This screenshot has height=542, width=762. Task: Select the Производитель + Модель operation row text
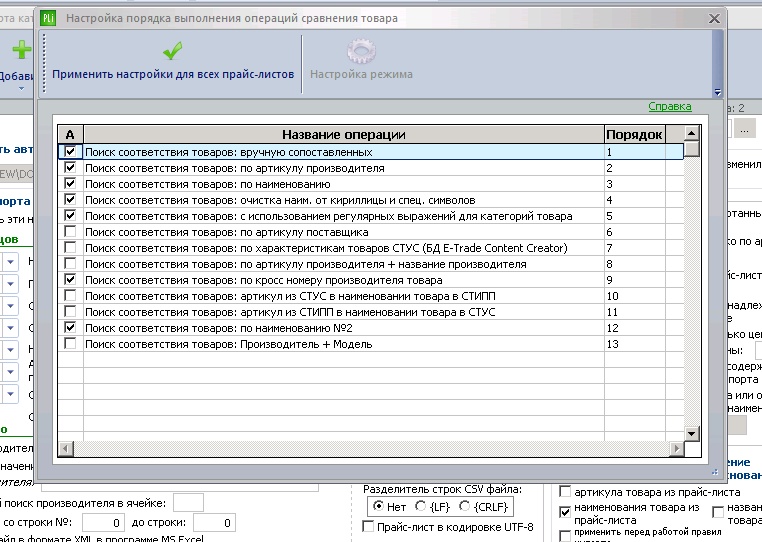coord(228,344)
